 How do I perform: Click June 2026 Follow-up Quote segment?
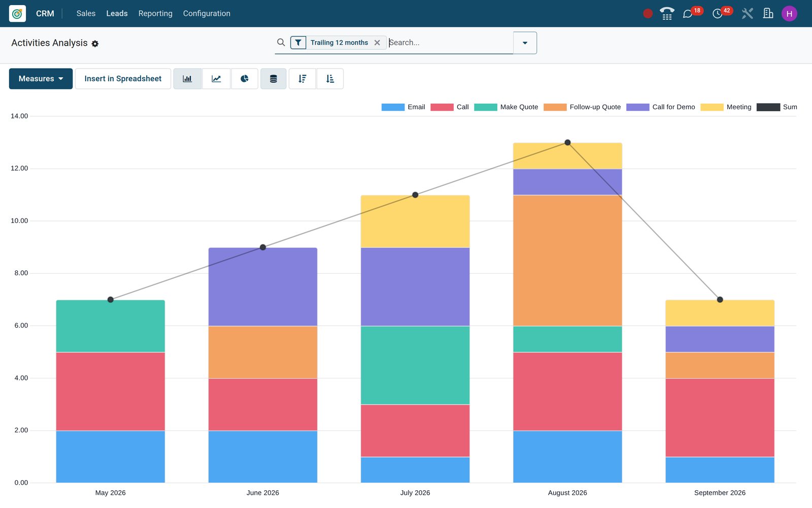263,352
